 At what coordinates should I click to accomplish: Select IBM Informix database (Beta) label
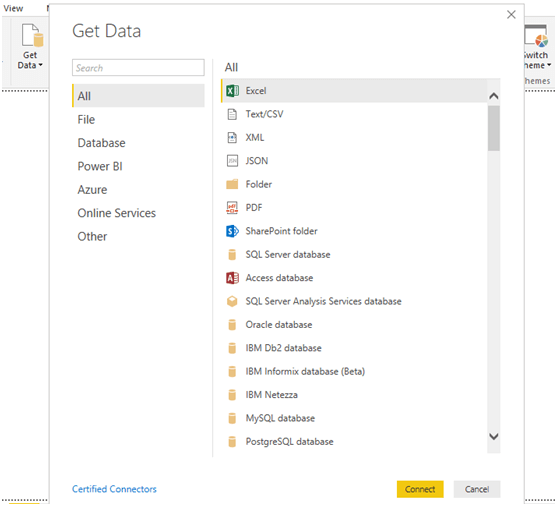coord(305,372)
